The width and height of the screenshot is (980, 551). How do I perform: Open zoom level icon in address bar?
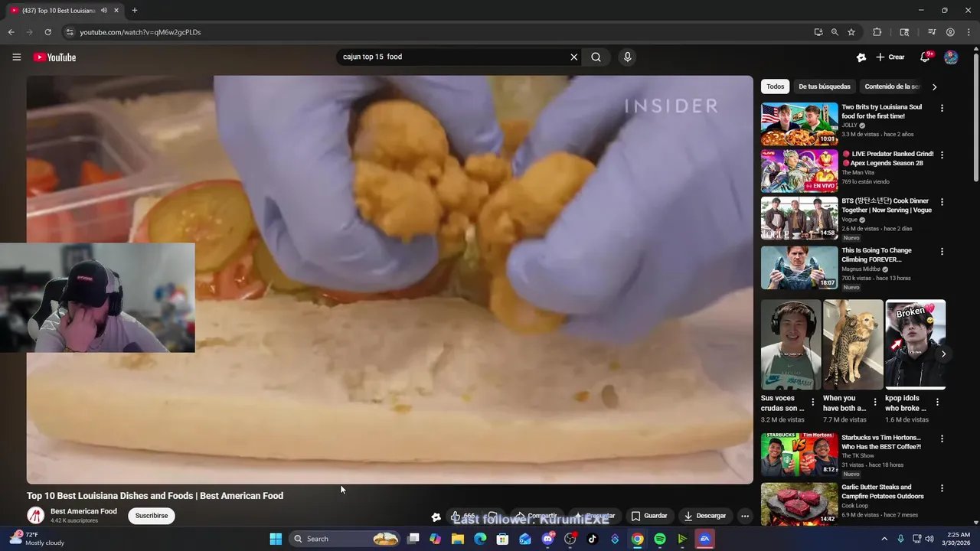835,32
